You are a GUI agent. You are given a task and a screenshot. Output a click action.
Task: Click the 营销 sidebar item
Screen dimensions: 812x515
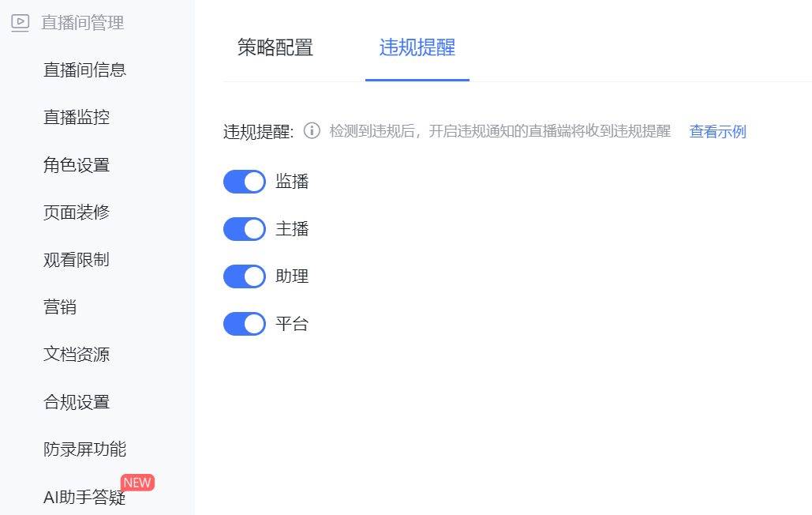60,306
